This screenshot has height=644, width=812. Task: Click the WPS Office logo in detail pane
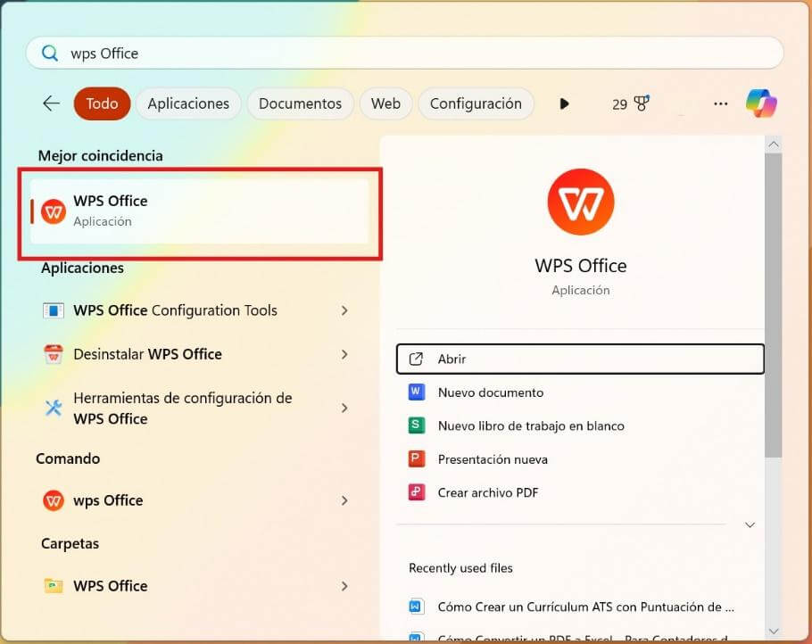[580, 202]
